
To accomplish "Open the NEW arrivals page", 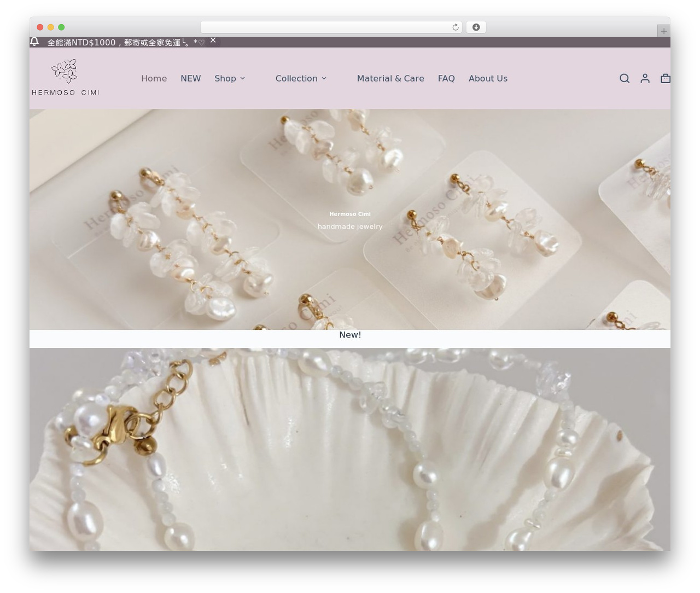I will 191,78.
